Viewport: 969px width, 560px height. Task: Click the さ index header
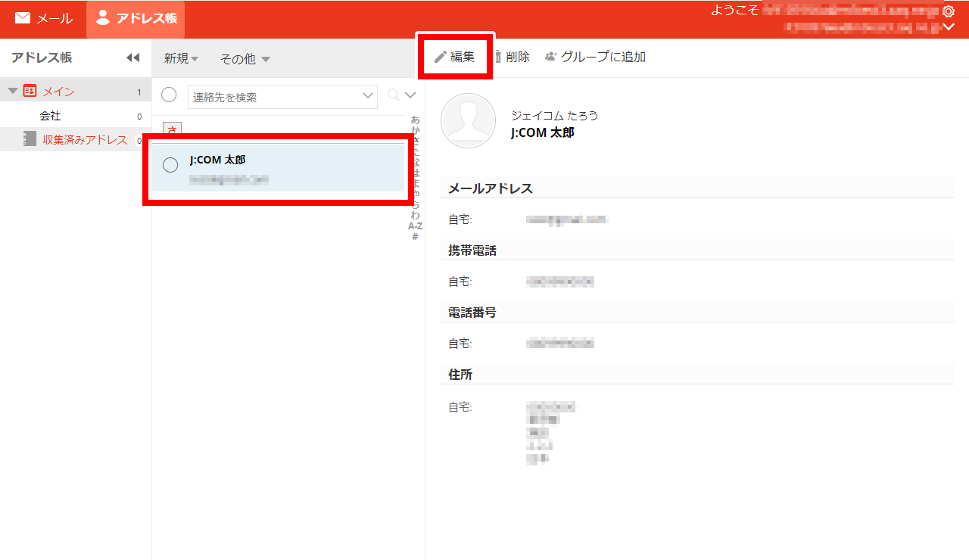click(173, 129)
